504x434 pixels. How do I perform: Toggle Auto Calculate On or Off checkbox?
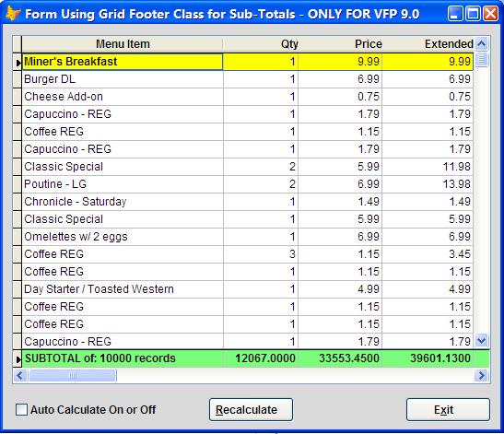(21, 410)
